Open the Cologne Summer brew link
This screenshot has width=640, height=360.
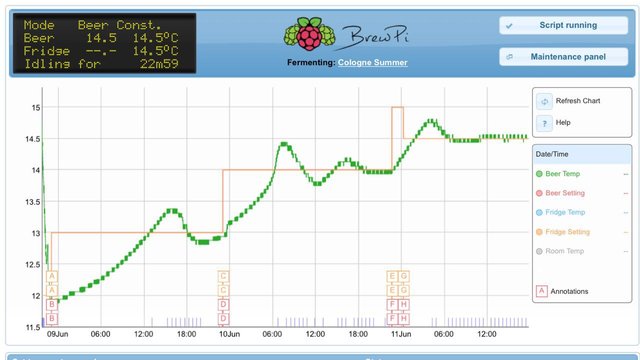(x=373, y=62)
